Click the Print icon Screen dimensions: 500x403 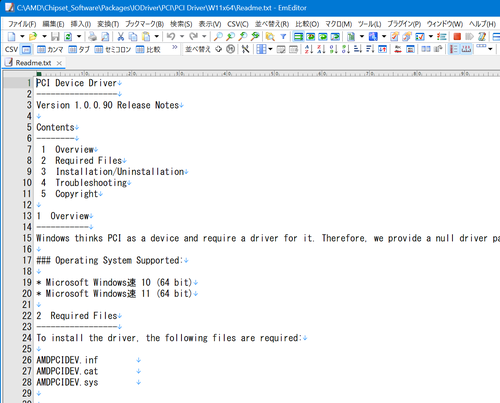(93, 36)
